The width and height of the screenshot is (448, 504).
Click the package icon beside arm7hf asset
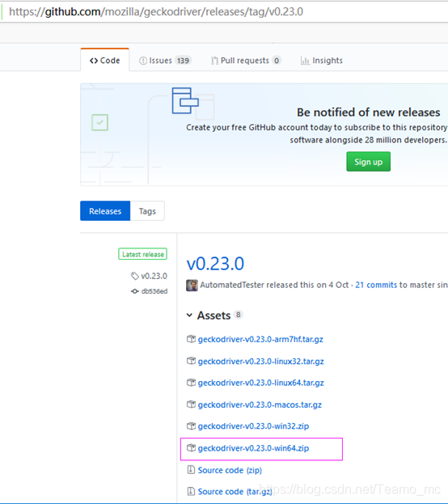tap(191, 339)
